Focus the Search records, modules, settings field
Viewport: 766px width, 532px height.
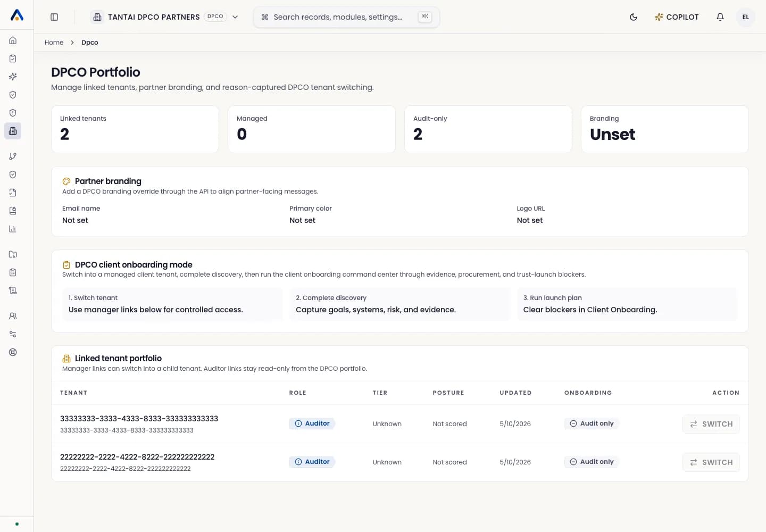pyautogui.click(x=346, y=17)
